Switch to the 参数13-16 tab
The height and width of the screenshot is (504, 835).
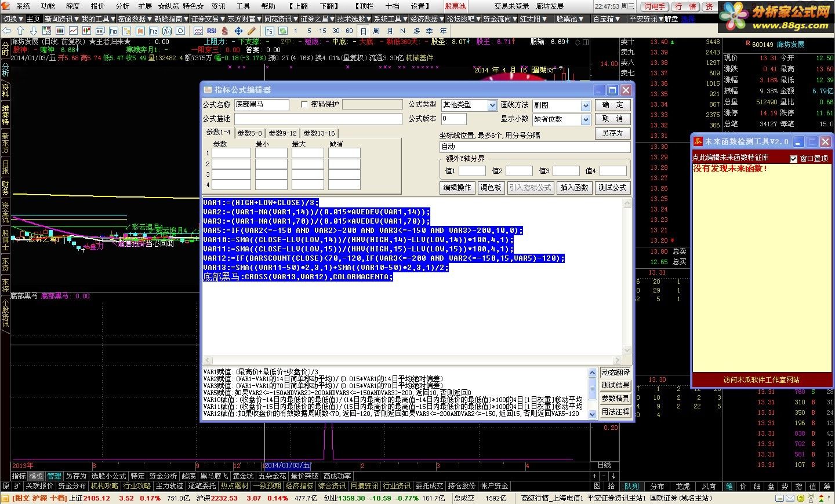(x=319, y=133)
